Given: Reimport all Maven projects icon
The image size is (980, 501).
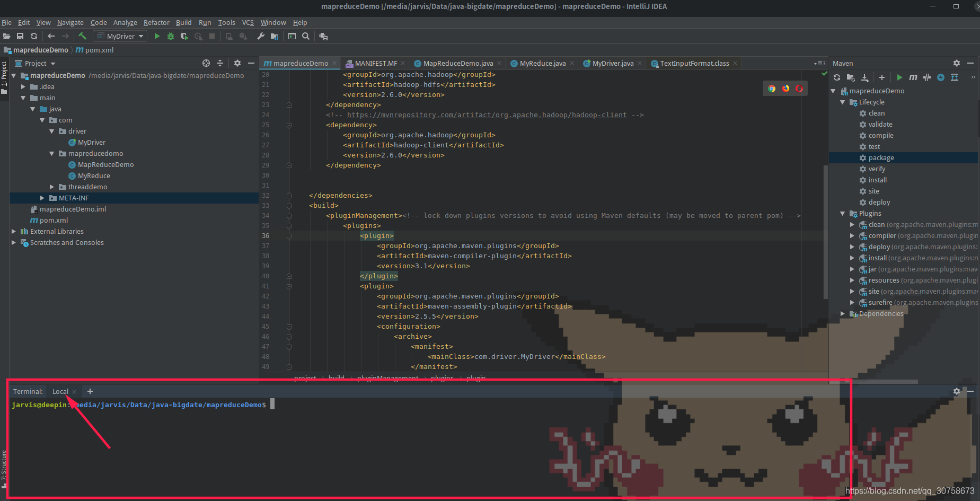Looking at the screenshot, I should pyautogui.click(x=837, y=77).
